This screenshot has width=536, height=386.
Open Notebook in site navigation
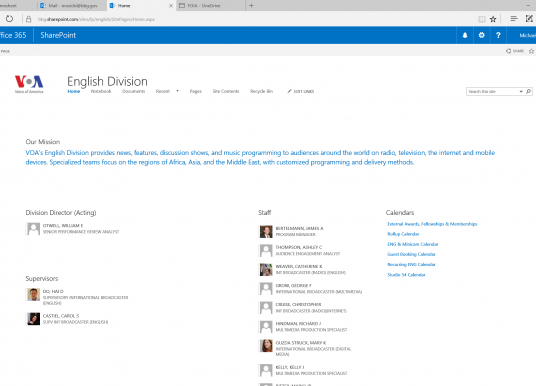click(x=101, y=91)
